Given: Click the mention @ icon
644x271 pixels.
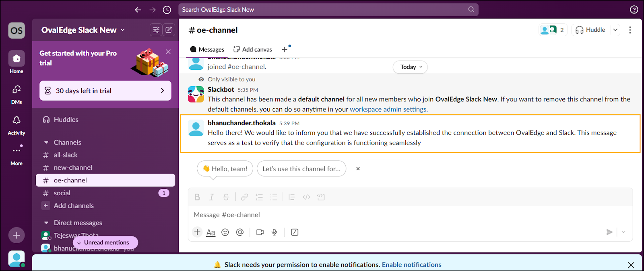Looking at the screenshot, I should [x=240, y=232].
